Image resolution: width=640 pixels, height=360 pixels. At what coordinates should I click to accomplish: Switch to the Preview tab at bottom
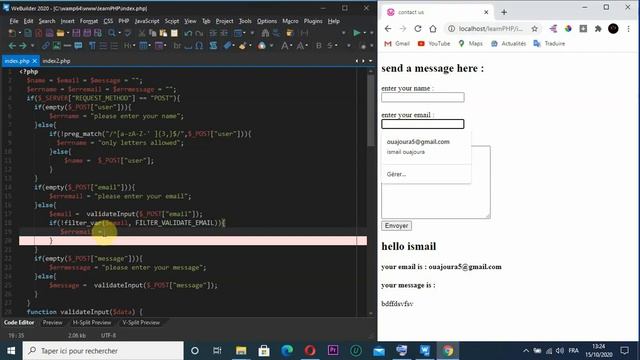pos(53,322)
